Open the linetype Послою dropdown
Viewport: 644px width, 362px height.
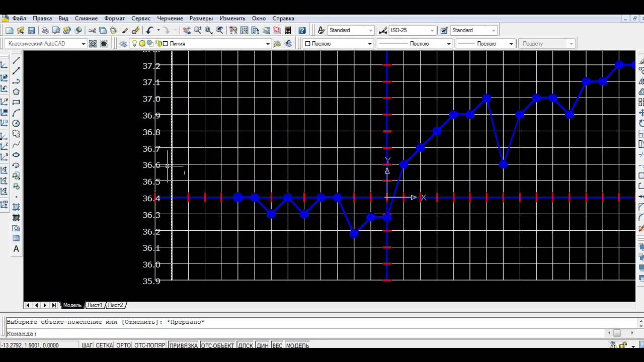[x=415, y=44]
